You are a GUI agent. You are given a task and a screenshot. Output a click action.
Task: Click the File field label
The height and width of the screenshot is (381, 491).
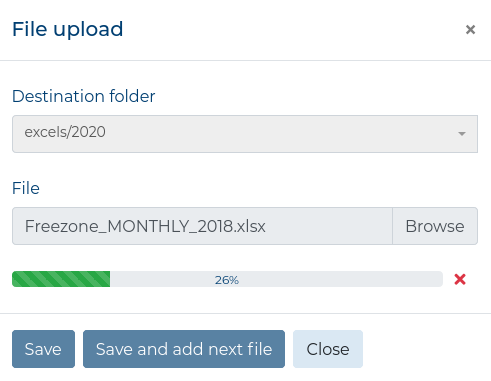(26, 188)
